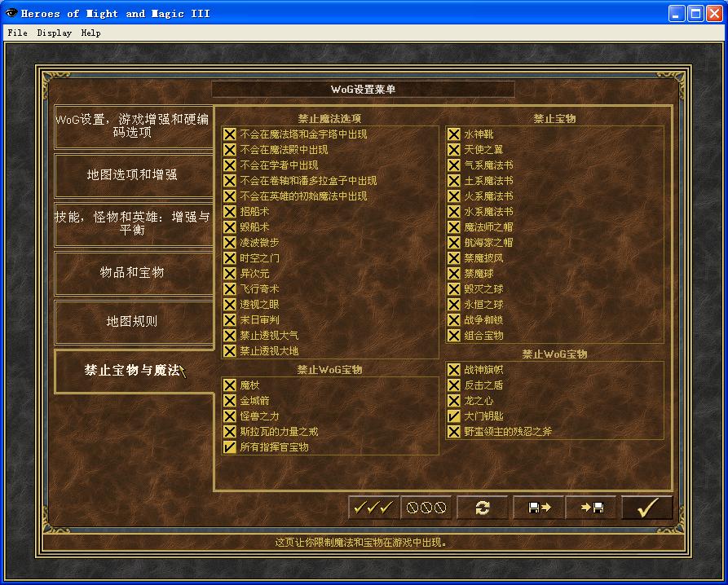
Task: Toggle the 气系魔法书 checkbox
Action: tap(453, 165)
